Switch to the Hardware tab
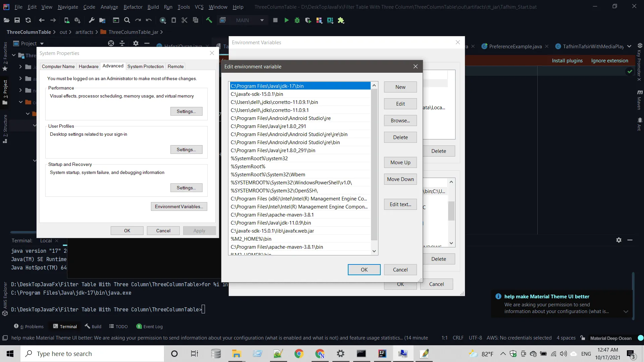 [x=89, y=66]
